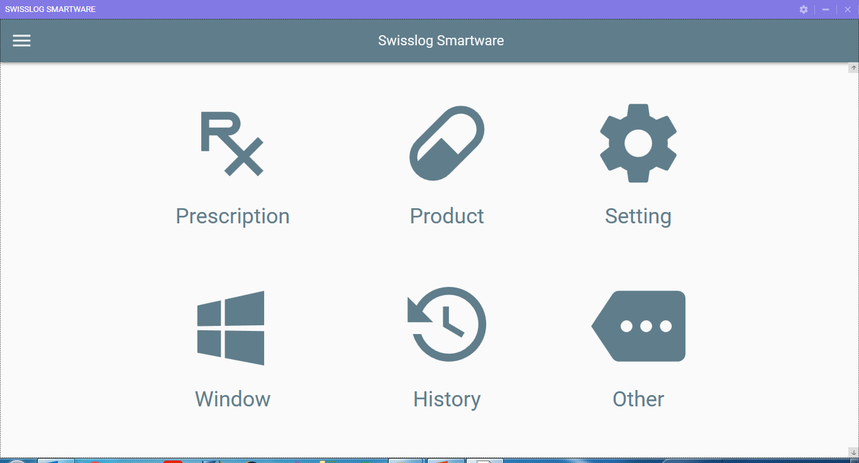The height and width of the screenshot is (463, 859).
Task: Click the Rx prescription icon
Action: pos(232,144)
